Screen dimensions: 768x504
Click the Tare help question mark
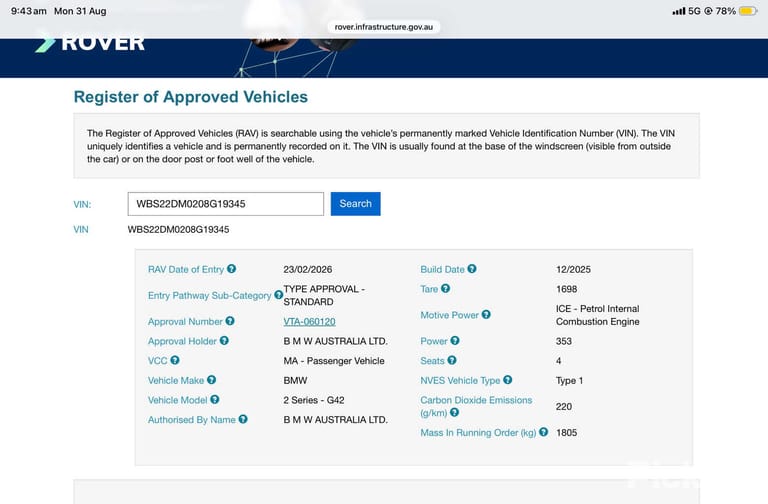coord(445,288)
